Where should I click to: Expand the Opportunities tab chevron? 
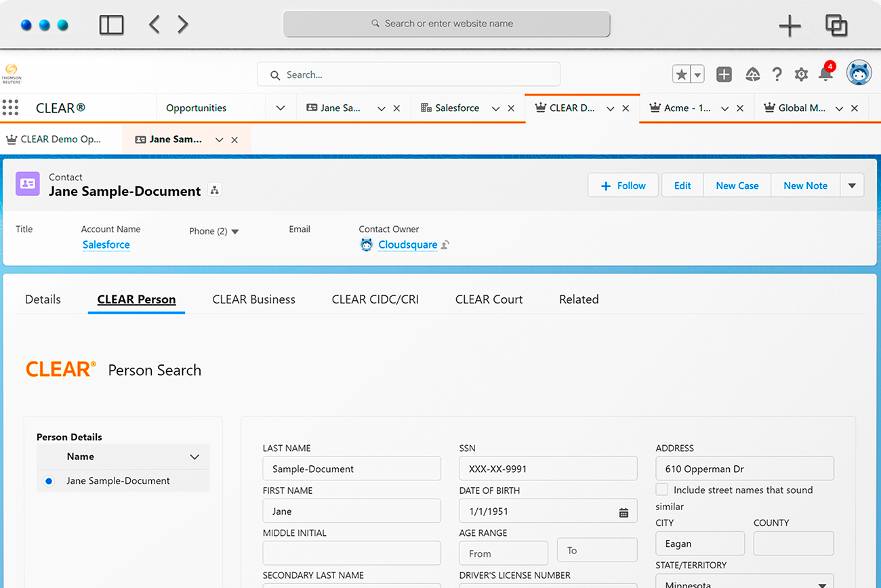click(280, 108)
